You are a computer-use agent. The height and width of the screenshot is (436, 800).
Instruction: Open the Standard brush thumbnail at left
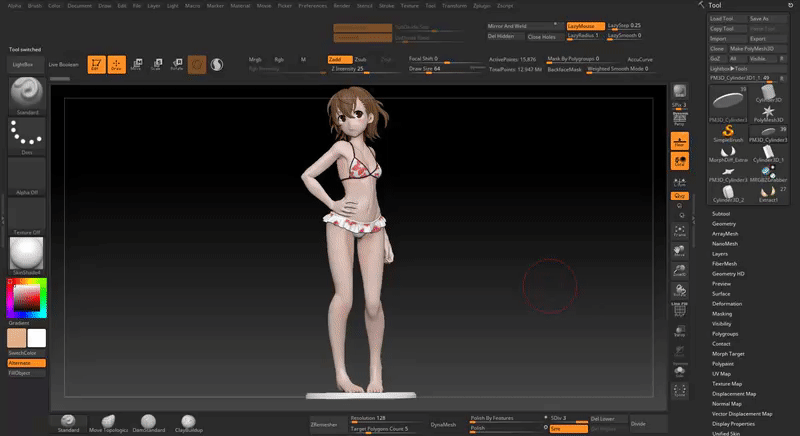[27, 95]
